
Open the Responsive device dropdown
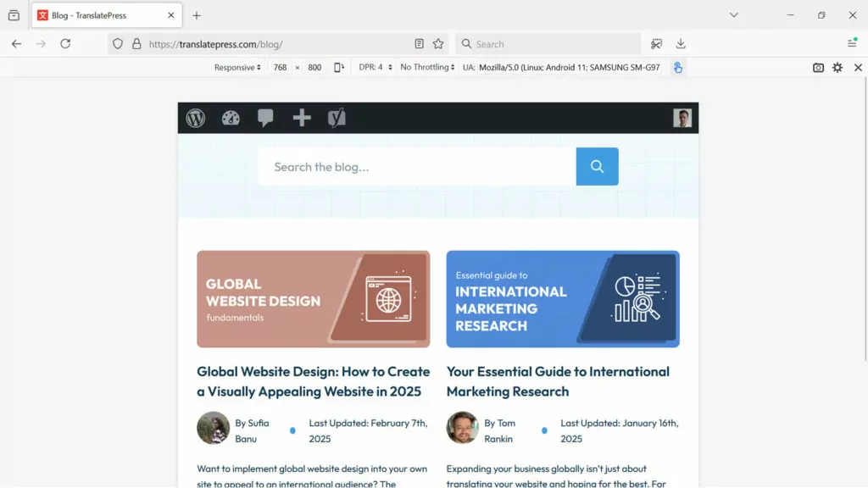coord(237,68)
